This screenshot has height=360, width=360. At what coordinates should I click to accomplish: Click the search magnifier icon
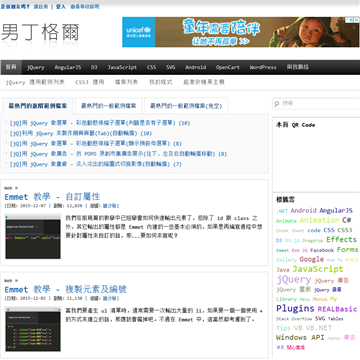tap(277, 104)
